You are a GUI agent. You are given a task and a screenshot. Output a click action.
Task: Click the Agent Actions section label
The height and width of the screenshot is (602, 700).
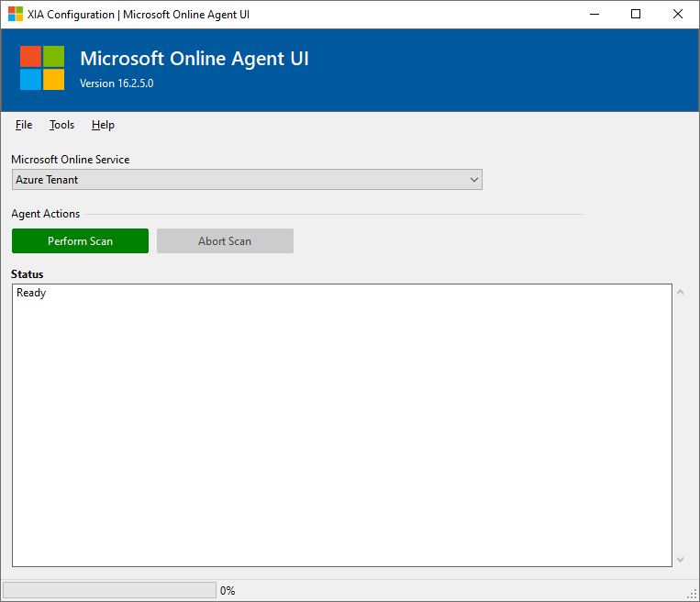pyautogui.click(x=46, y=214)
